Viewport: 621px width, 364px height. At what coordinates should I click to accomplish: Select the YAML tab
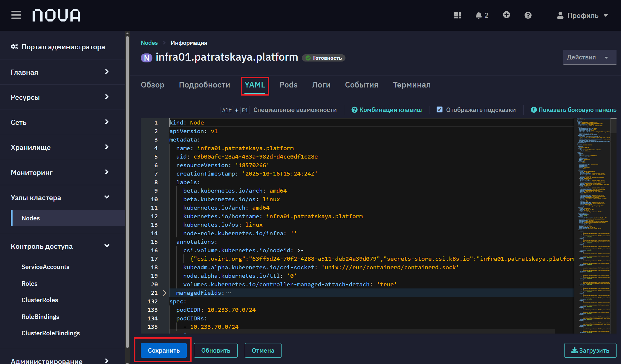coord(255,85)
